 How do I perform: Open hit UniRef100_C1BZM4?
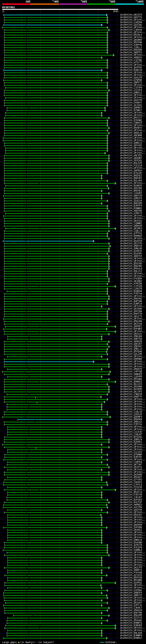pos(131,22)
